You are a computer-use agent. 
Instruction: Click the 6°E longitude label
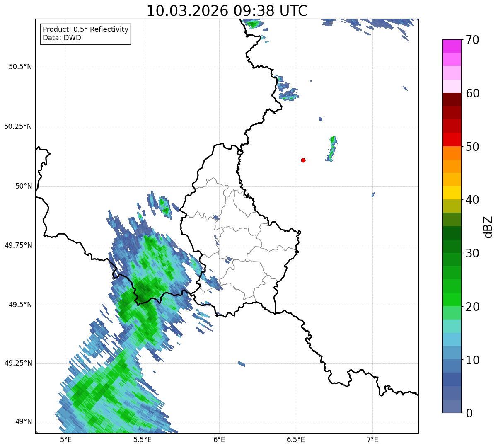pos(219,439)
